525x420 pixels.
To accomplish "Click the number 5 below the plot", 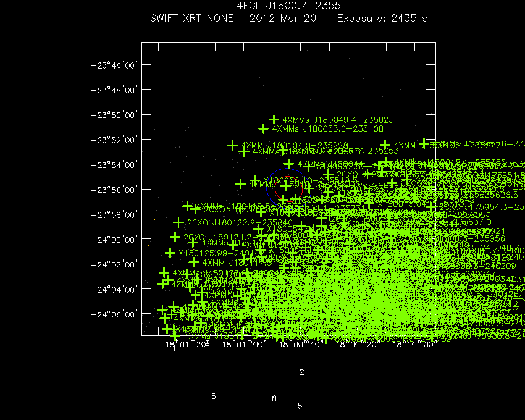I will tap(214, 396).
